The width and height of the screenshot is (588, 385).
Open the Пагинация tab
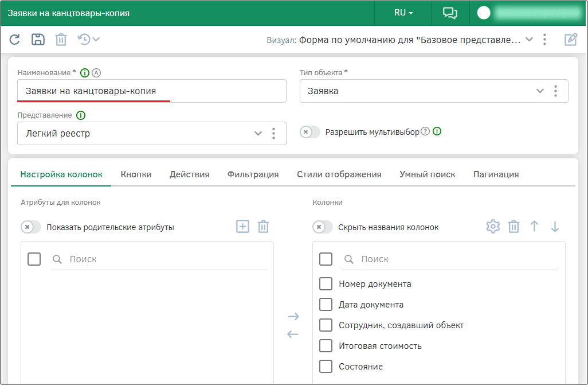[x=496, y=174]
